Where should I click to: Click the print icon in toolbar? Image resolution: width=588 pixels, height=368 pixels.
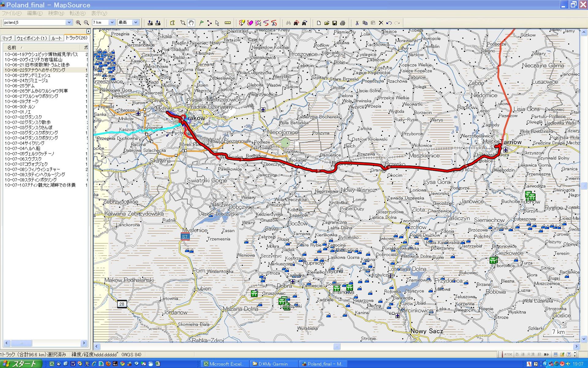click(343, 23)
